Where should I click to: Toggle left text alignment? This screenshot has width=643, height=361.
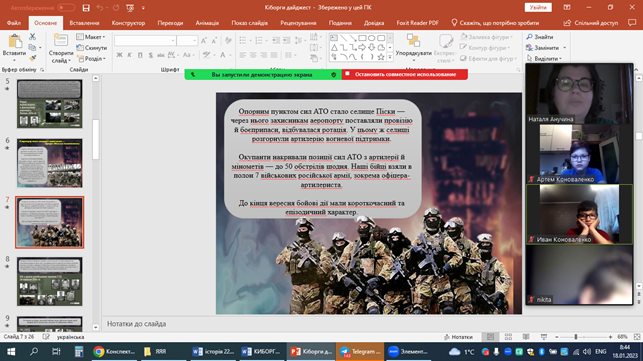243,55
